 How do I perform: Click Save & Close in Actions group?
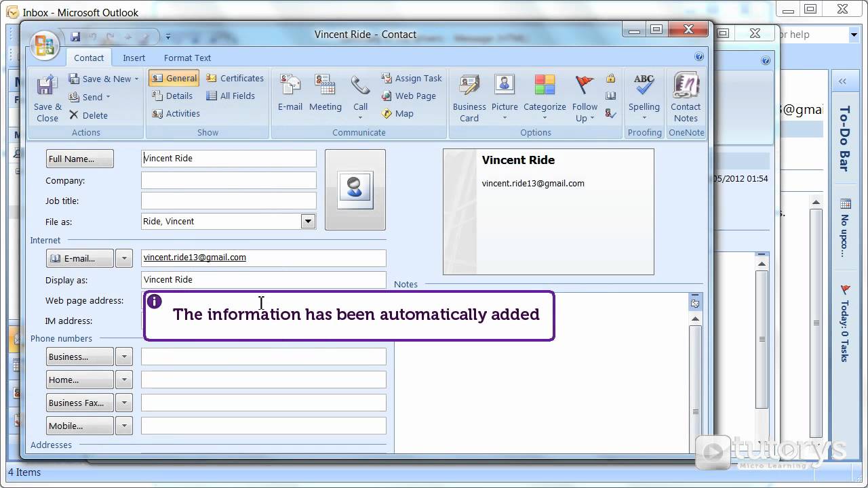pos(47,98)
